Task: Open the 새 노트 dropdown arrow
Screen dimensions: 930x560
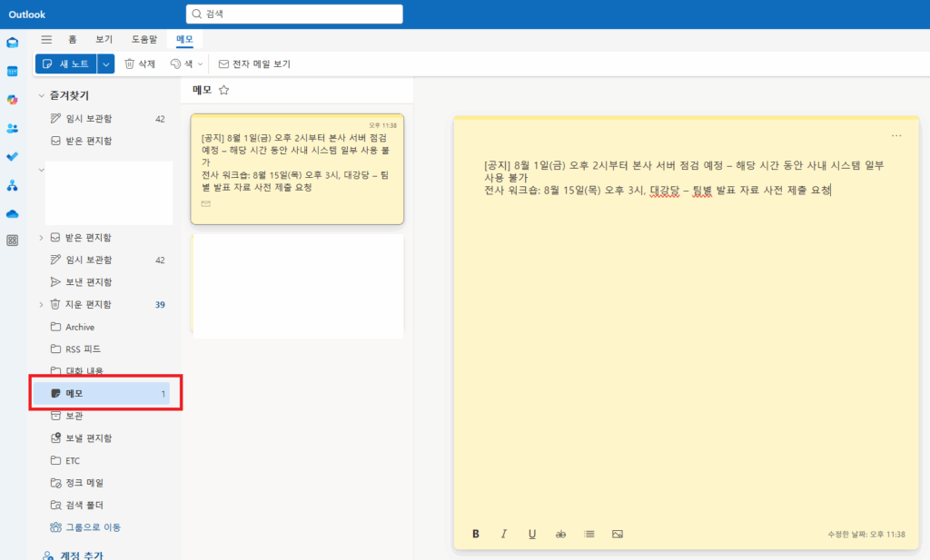Action: (104, 64)
